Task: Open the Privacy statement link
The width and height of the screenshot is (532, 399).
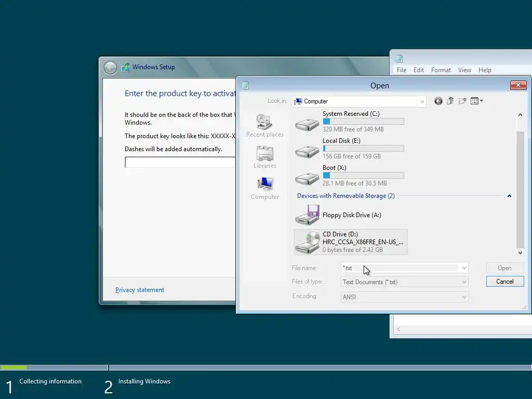Action: pyautogui.click(x=139, y=290)
